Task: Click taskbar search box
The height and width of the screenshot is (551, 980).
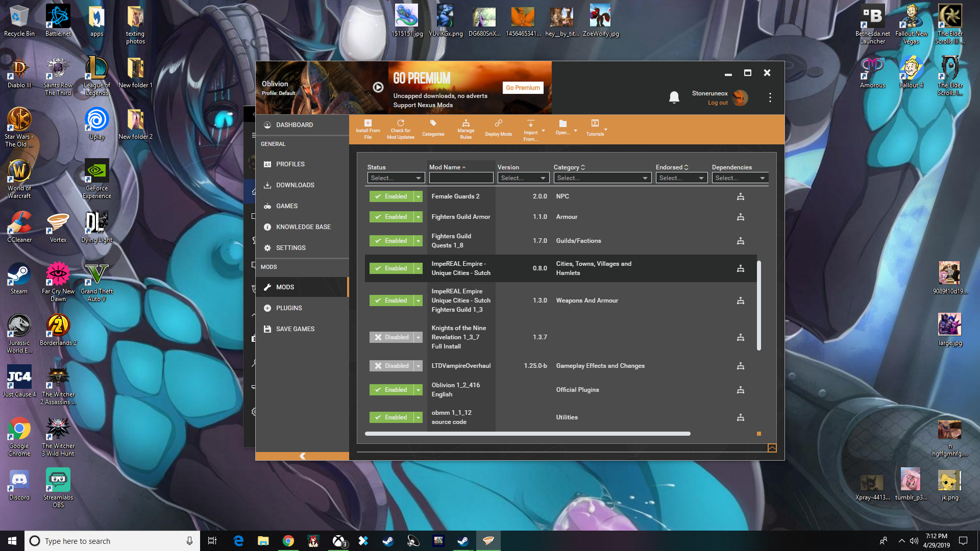Action: tap(112, 541)
